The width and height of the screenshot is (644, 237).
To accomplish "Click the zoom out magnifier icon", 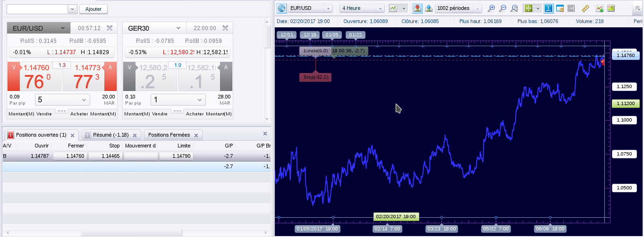I will [503, 8].
